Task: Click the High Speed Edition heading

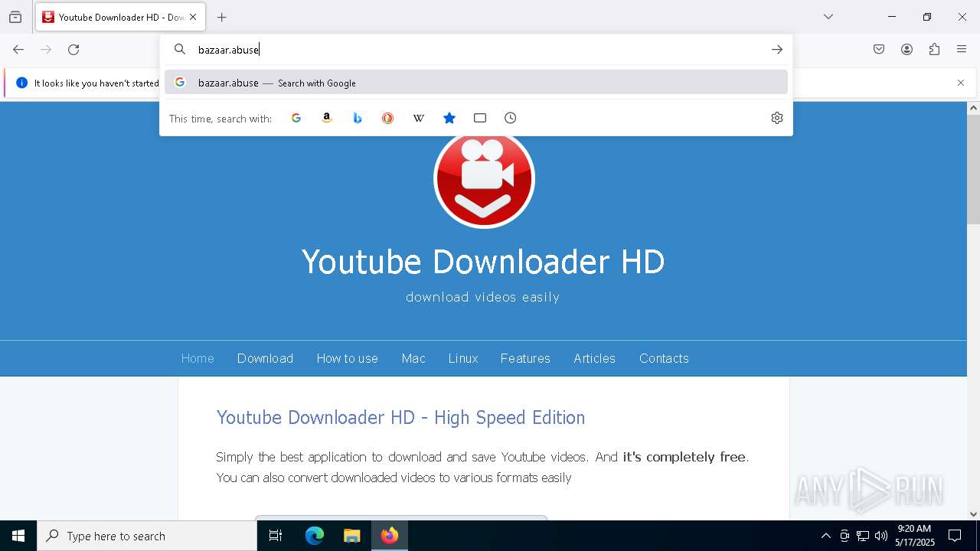Action: (400, 418)
